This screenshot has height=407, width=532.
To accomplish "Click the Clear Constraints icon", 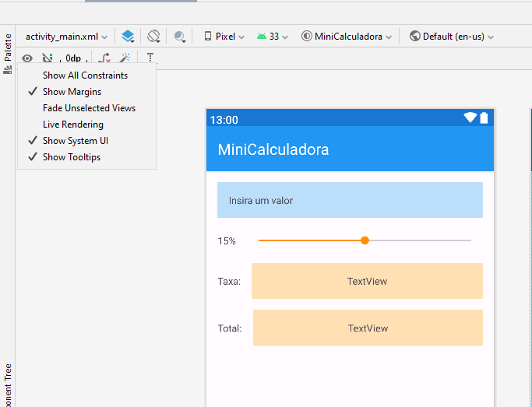I will [x=104, y=58].
